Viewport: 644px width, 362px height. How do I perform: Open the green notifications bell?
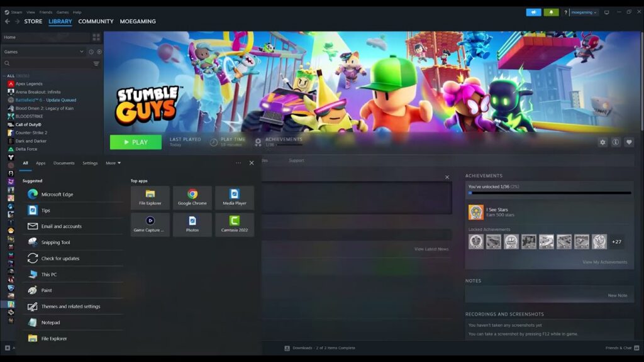click(551, 13)
